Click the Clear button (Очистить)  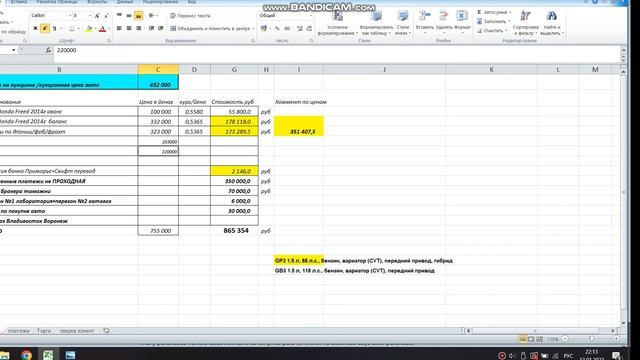pyautogui.click(x=492, y=31)
